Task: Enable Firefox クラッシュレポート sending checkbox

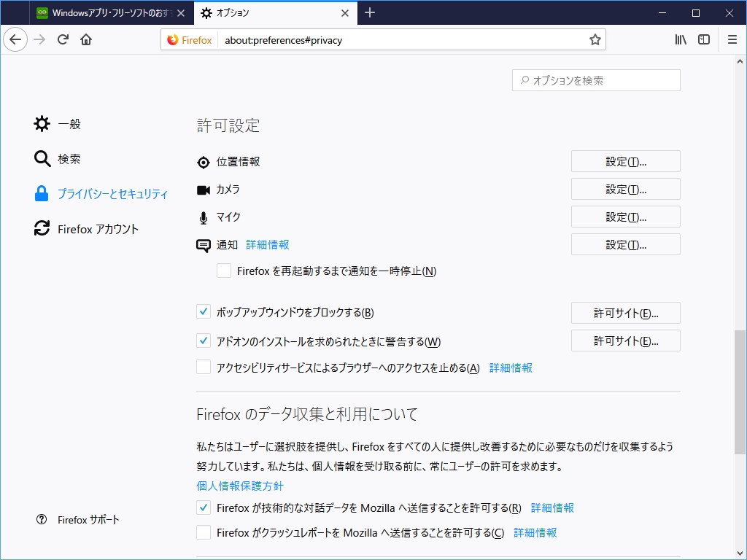Action: (x=204, y=532)
